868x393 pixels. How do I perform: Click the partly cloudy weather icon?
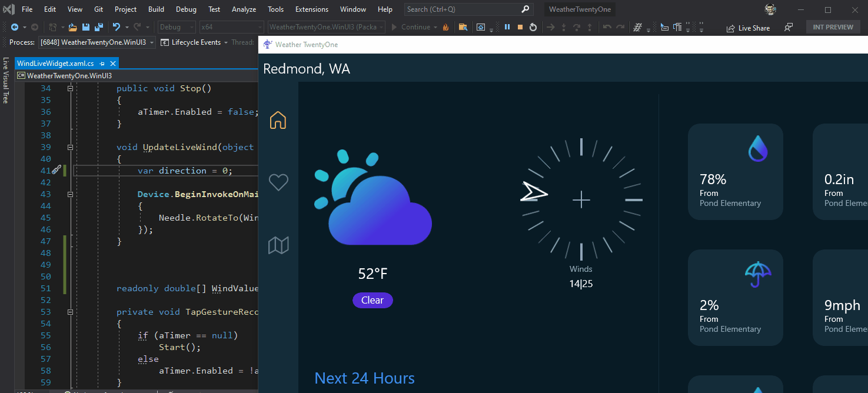click(x=373, y=198)
